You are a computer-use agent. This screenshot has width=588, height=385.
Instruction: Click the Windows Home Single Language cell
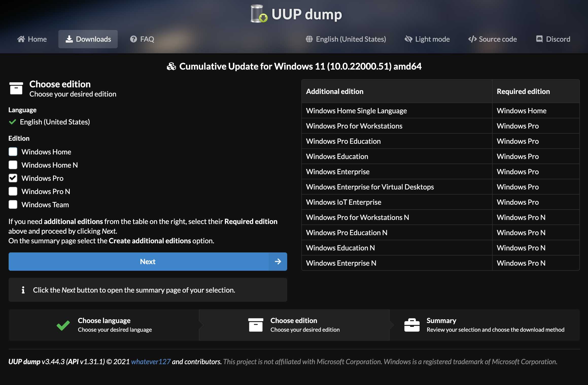(x=397, y=111)
